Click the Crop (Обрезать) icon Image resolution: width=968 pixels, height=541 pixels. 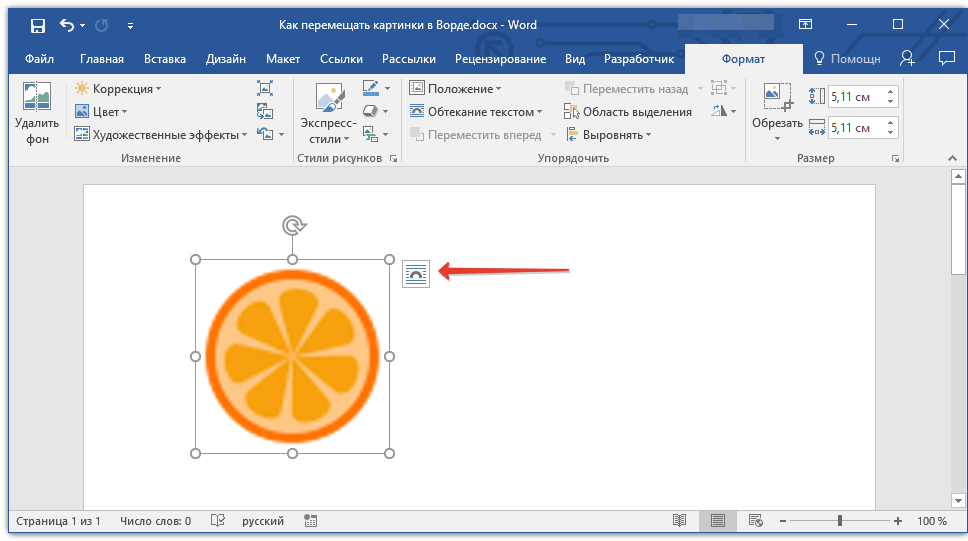point(777,97)
